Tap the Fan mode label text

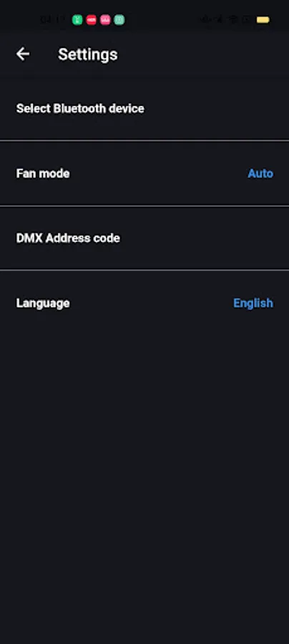click(43, 173)
